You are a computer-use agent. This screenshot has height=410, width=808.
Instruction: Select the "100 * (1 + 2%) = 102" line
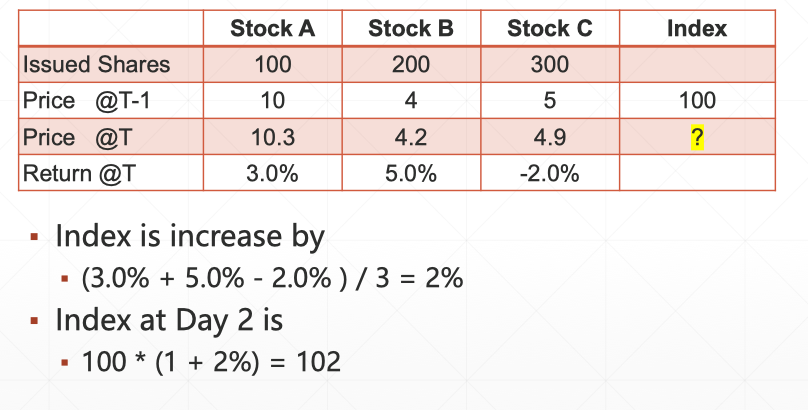pyautogui.click(x=211, y=361)
